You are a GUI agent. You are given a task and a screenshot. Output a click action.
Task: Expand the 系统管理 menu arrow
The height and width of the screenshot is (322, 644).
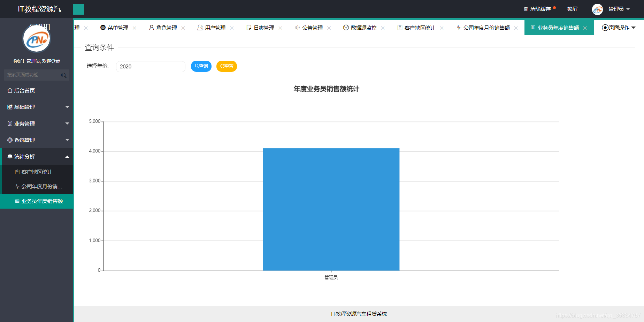(67, 140)
